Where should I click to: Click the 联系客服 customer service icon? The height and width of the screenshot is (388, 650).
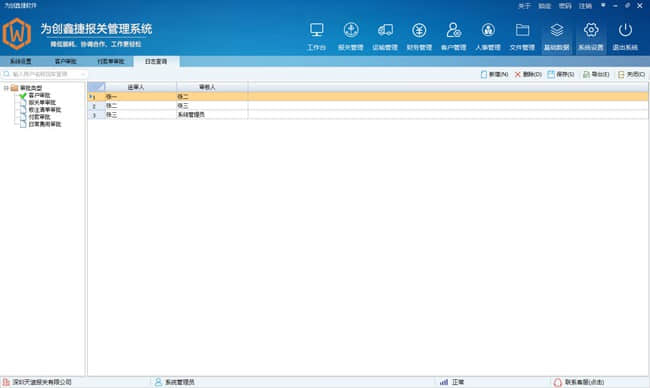pos(558,382)
